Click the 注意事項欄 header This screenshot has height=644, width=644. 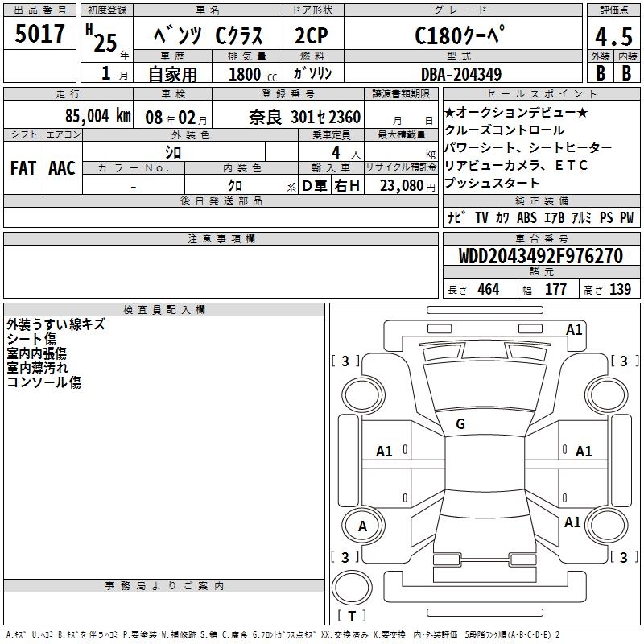(221, 238)
